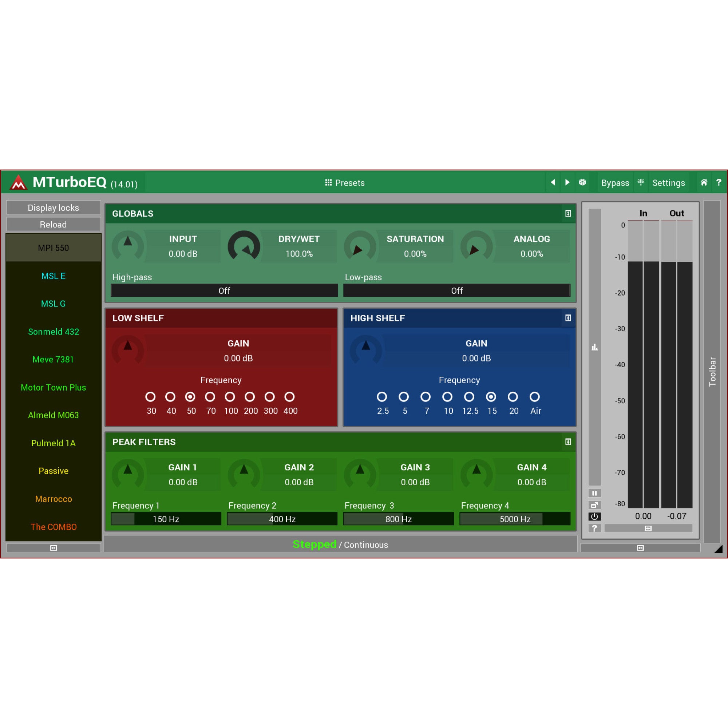
Task: Click the histogram icon on meter strip
Action: click(x=594, y=347)
